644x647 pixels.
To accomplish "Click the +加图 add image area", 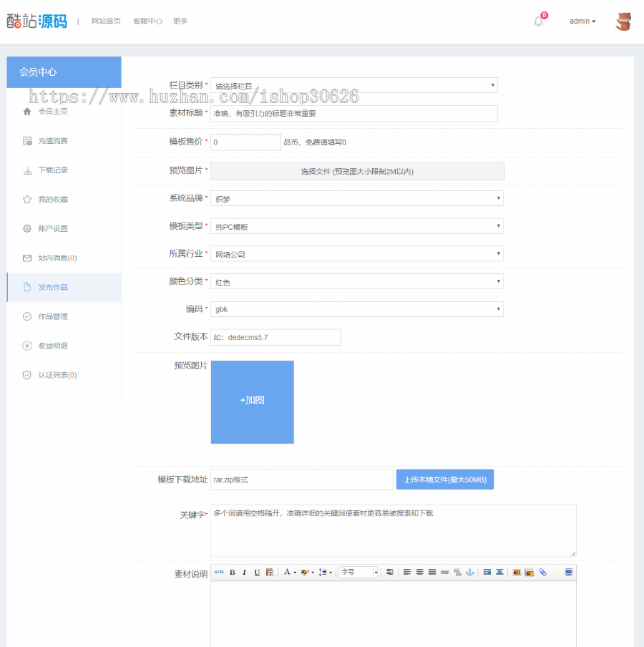I will (252, 402).
